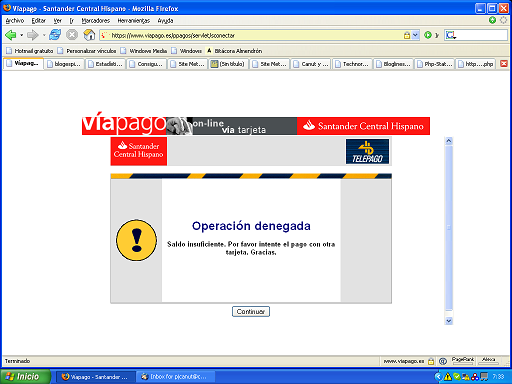The height and width of the screenshot is (384, 512).
Task: Go back with the green Back arrow
Action: click(11, 35)
